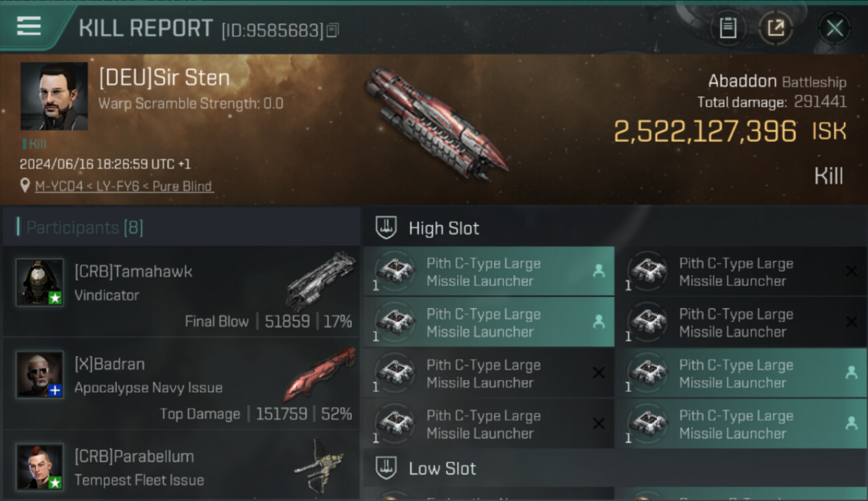Click Tamahawk's Vindicator ship image

pos(320,281)
